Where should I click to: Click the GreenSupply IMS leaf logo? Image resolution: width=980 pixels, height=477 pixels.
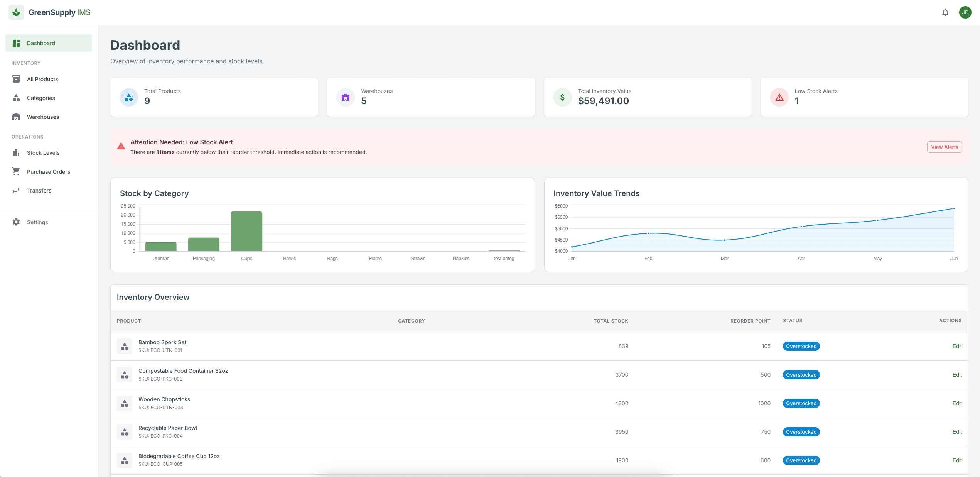[x=16, y=12]
